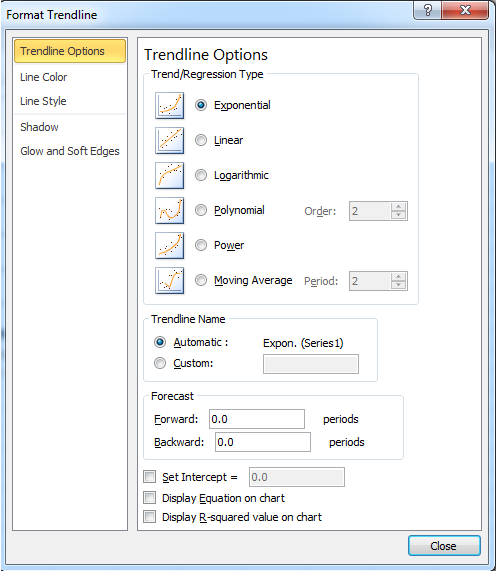The height and width of the screenshot is (571, 496).
Task: Increase polynomial Order with up arrow
Action: coord(398,206)
